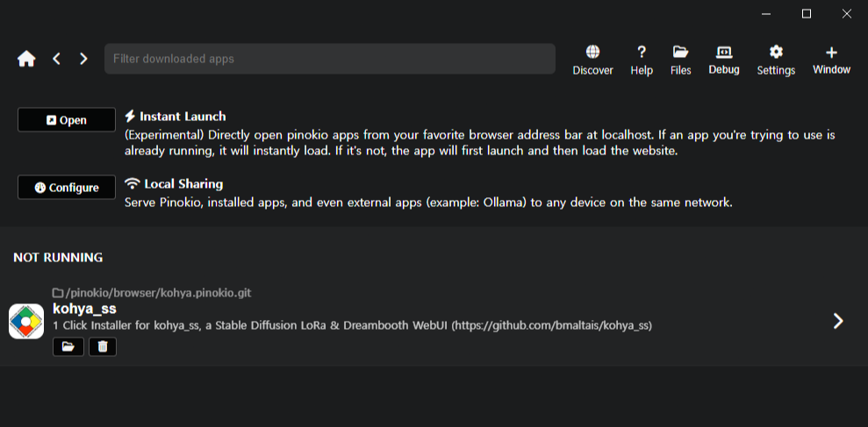Click the kohya_ss app logo thumbnail
868x427 pixels.
[26, 321]
